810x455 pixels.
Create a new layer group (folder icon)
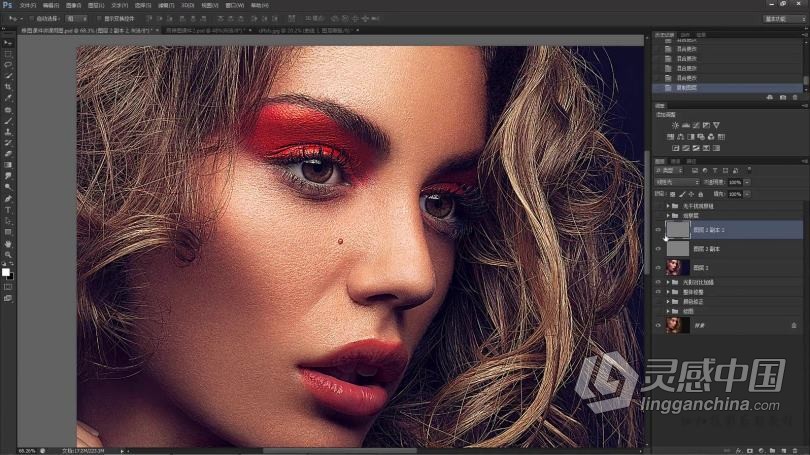[x=772, y=451]
